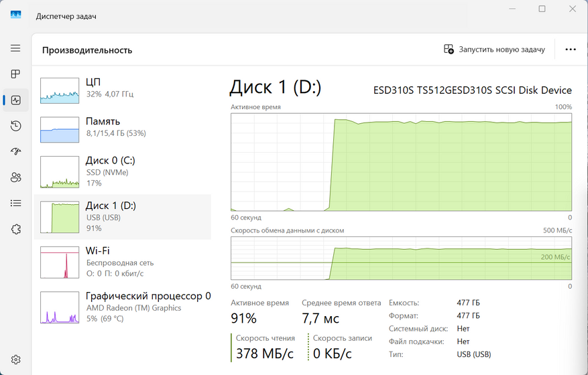588x375 pixels.
Task: Select Disk 0 (C:) item
Action: (x=123, y=171)
